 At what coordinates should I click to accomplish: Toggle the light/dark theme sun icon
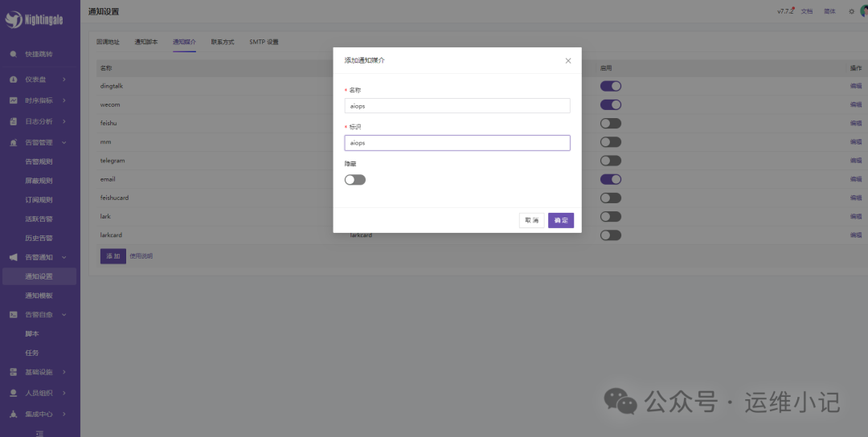pos(851,11)
